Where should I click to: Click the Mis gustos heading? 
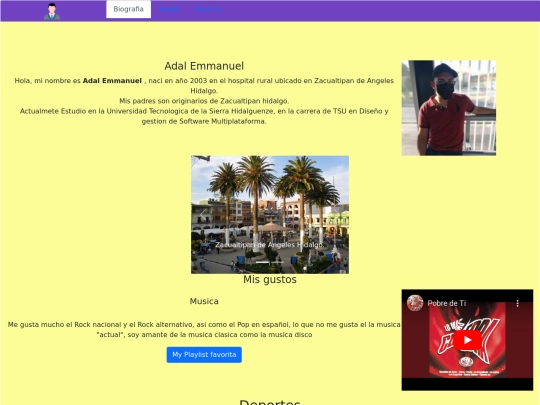click(x=270, y=280)
